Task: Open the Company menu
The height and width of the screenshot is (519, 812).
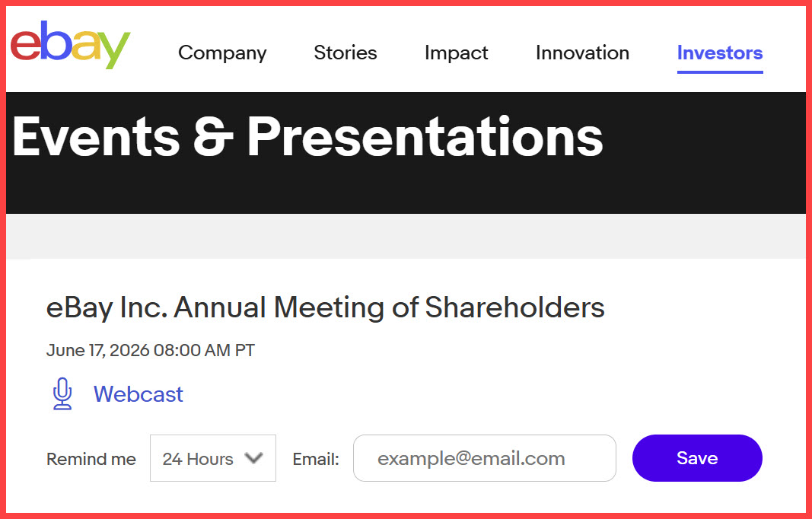Action: point(222,53)
